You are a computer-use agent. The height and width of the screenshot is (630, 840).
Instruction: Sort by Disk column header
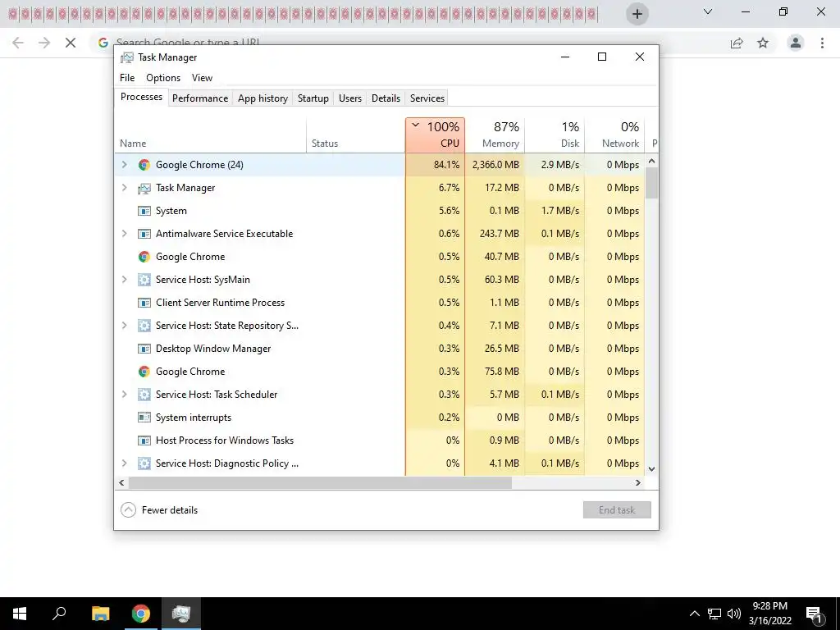[555, 135]
